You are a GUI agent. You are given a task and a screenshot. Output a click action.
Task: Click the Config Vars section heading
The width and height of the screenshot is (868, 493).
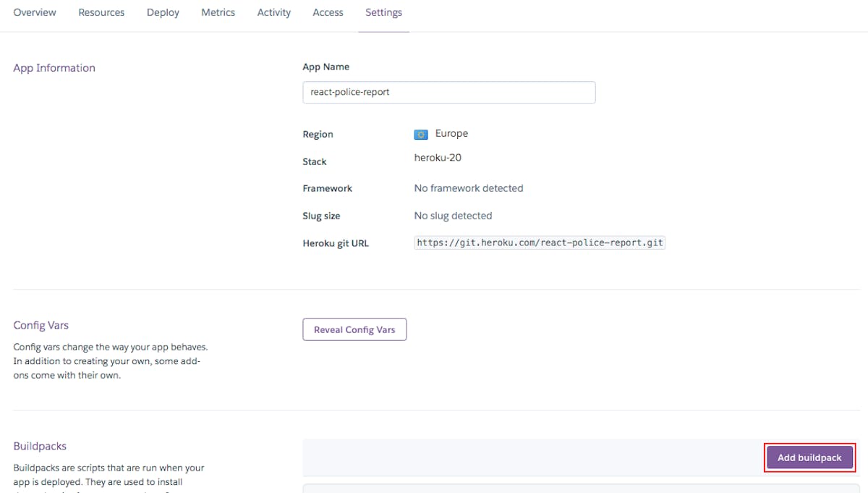coord(41,326)
